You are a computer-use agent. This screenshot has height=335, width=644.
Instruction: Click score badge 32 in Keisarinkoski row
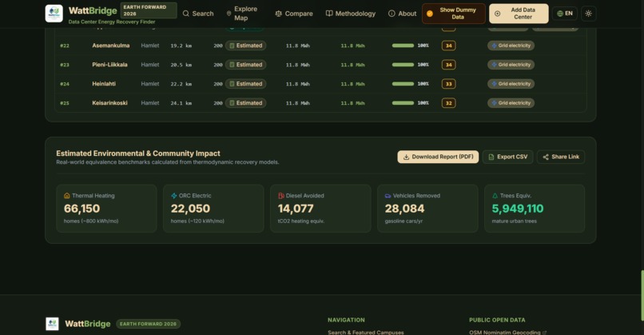point(448,103)
